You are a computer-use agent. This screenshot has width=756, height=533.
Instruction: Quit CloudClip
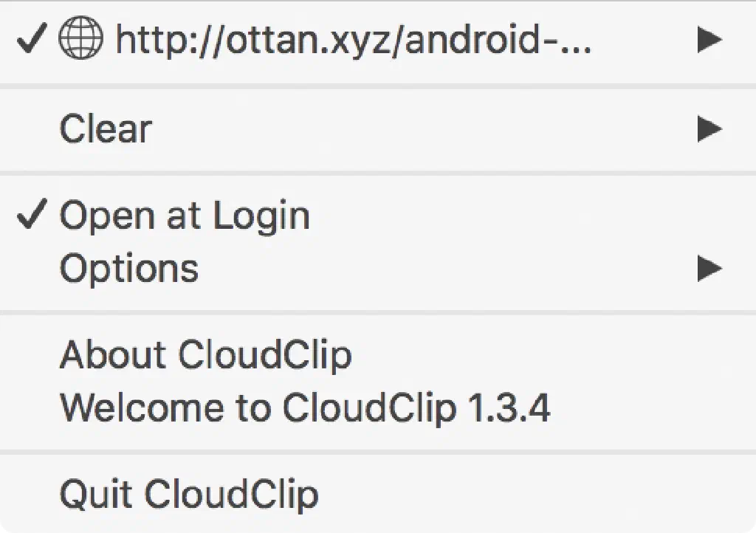[189, 494]
